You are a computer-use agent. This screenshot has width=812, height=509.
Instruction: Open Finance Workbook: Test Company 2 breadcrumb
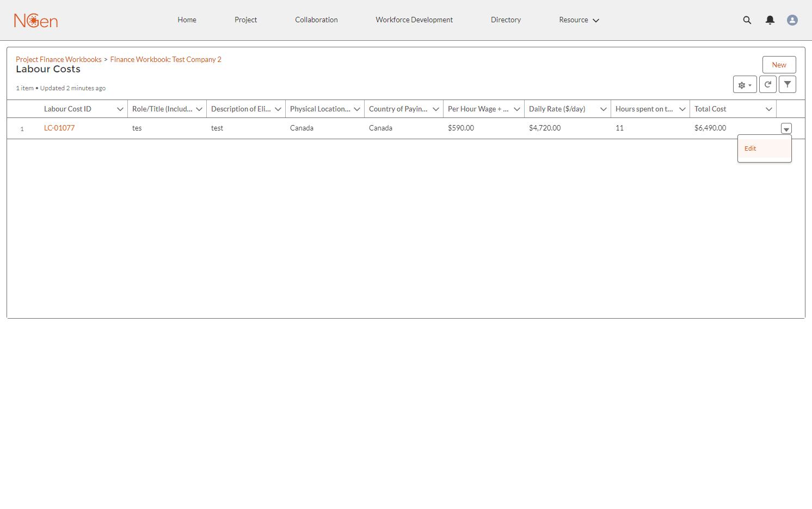[x=166, y=59]
